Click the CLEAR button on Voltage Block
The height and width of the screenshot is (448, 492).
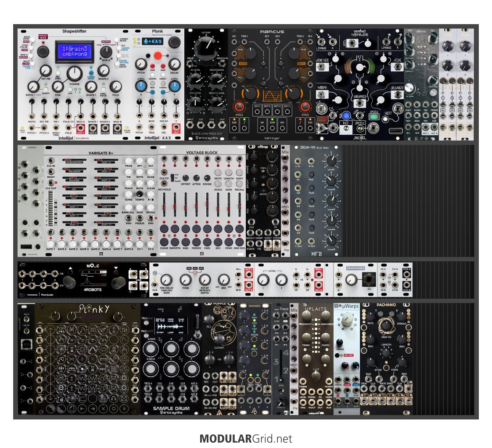164,242
